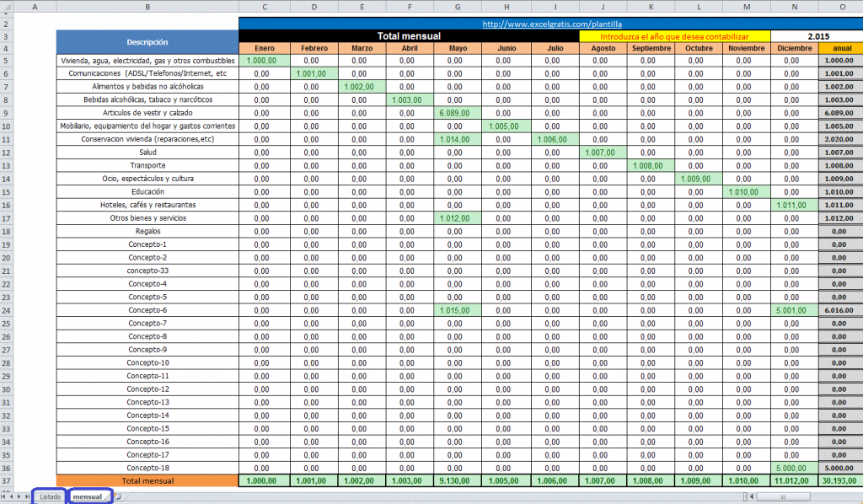Click the grand total 30.193,00 cell
Screen dimensions: 863x504
coord(842,481)
